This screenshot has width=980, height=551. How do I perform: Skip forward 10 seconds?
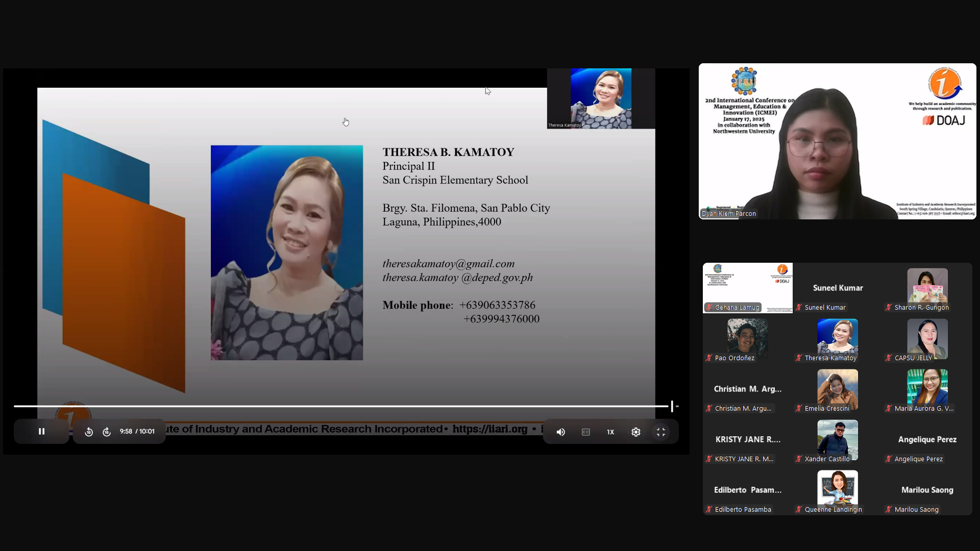[x=107, y=432]
